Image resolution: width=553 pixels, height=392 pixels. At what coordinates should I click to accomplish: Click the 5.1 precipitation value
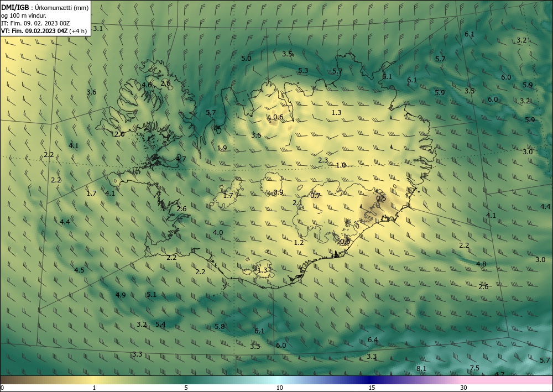(152, 294)
